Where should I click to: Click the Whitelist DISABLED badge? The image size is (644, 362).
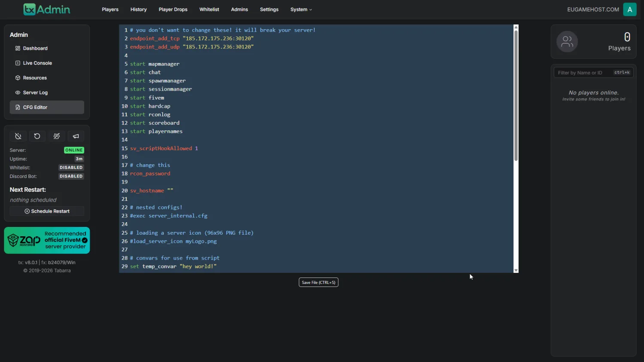tap(71, 168)
